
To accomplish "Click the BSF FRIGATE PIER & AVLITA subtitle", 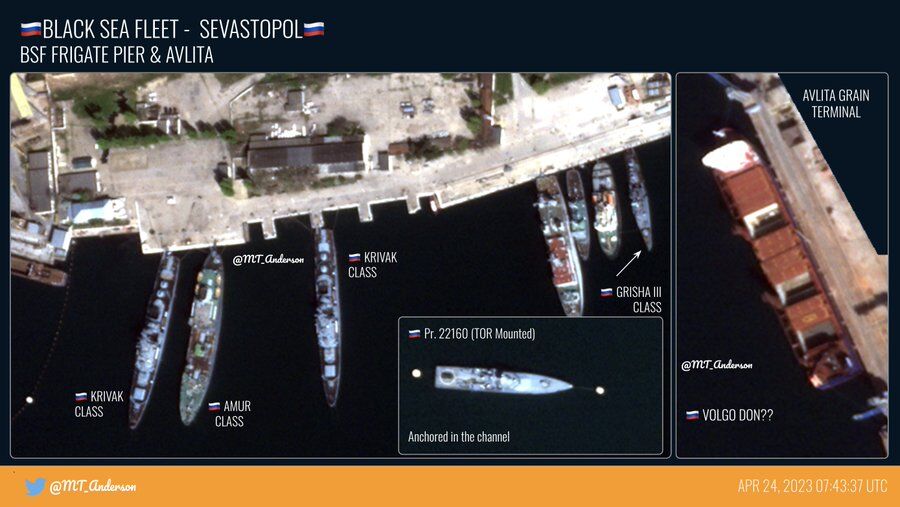I will pyautogui.click(x=117, y=55).
